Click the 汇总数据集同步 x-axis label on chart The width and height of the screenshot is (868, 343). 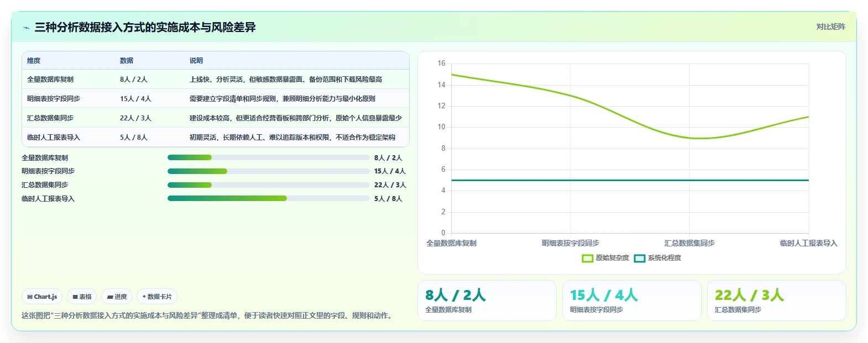[x=689, y=243]
